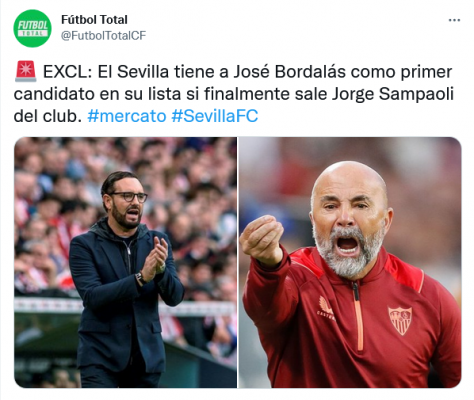Click the raised hand in the right photo

point(262,239)
